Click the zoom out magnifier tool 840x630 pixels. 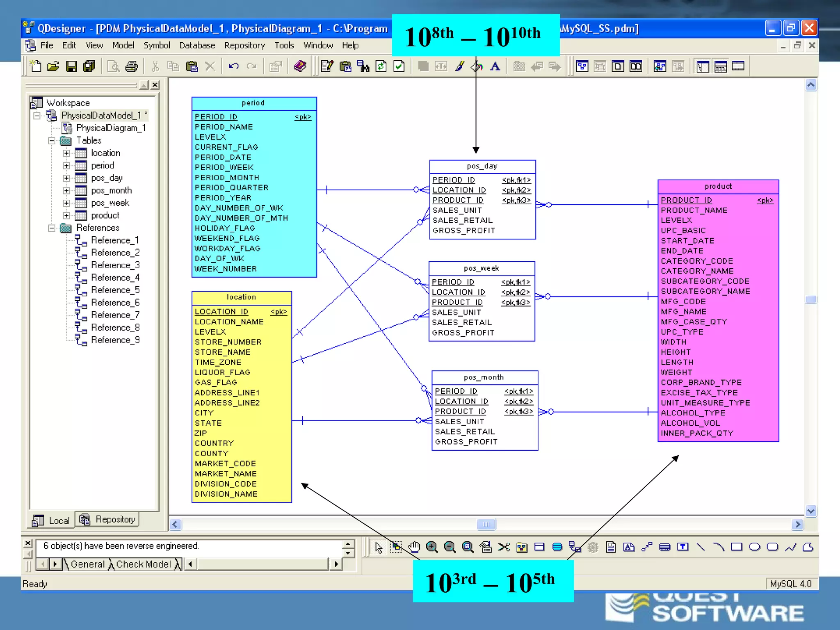(x=450, y=547)
